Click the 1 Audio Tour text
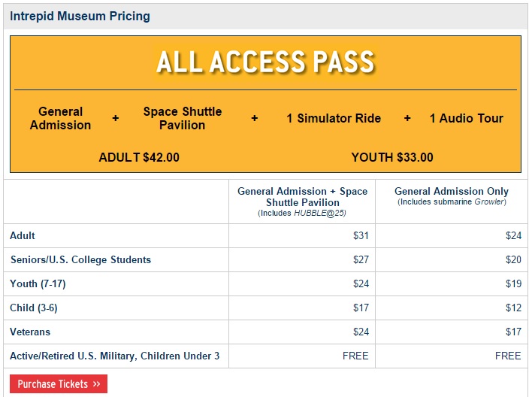This screenshot has width=532, height=397. point(466,118)
